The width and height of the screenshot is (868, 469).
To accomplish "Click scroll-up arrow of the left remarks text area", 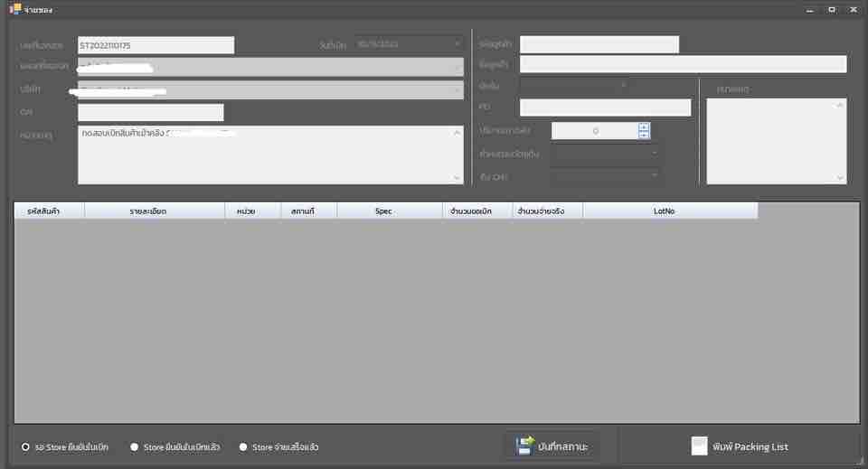I will [457, 133].
